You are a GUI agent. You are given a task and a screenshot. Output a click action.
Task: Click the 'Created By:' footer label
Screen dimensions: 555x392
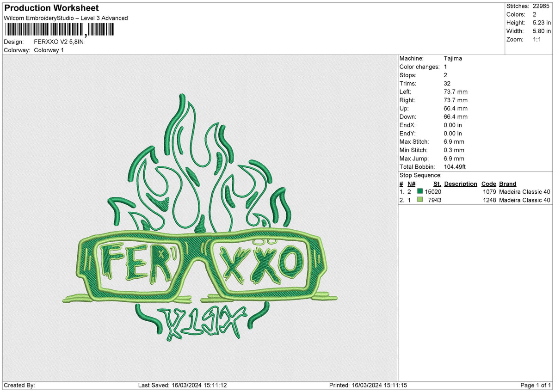click(x=19, y=386)
